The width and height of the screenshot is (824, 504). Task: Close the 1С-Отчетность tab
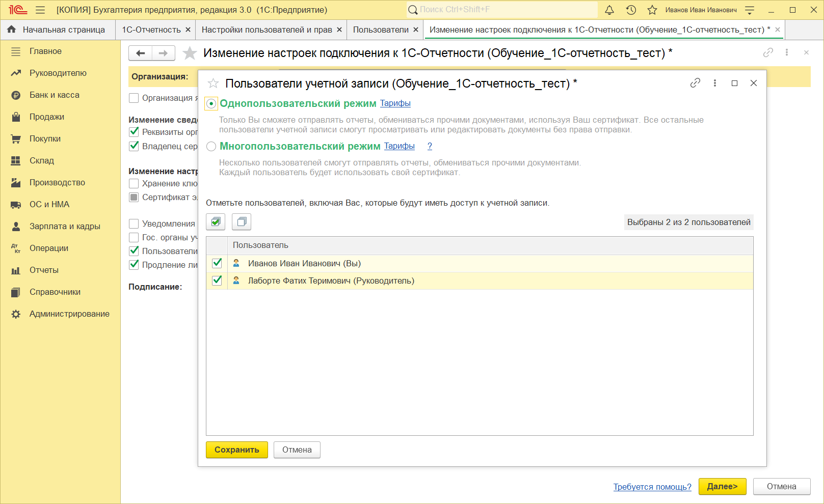[x=188, y=30]
